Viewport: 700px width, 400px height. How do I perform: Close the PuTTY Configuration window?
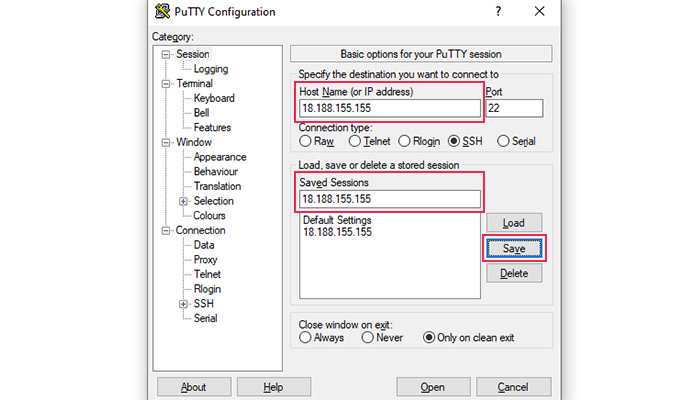pyautogui.click(x=539, y=11)
